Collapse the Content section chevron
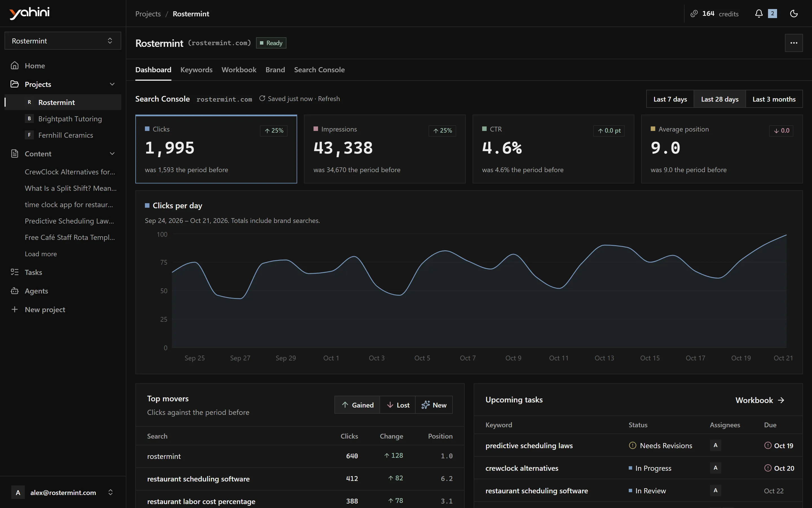Screen dimensions: 812x508 112,154
